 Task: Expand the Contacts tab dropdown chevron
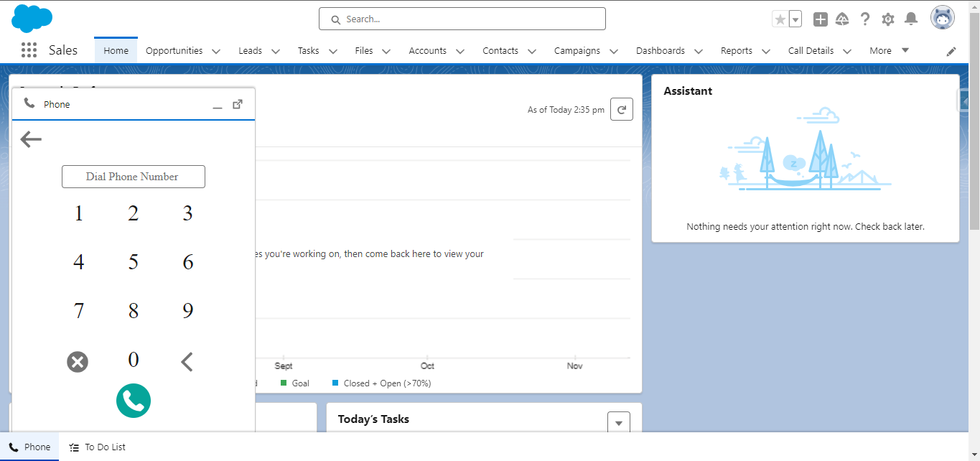[532, 51]
